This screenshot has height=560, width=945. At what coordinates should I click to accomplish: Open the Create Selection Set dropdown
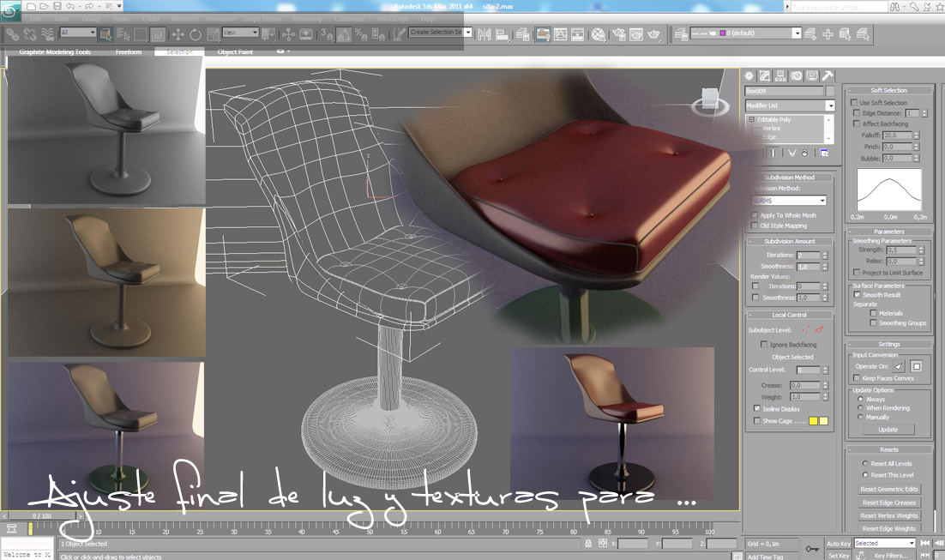440,33
